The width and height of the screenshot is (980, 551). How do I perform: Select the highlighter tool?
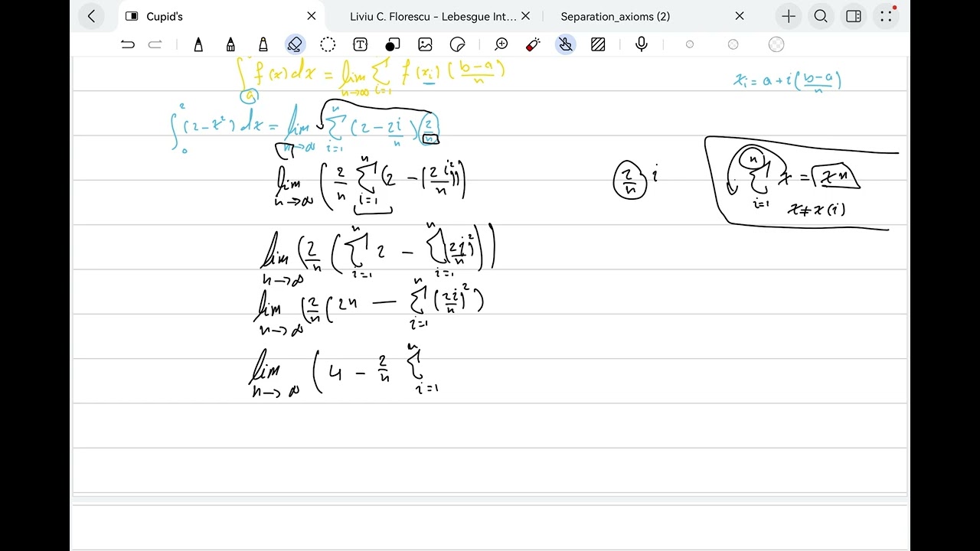tap(263, 44)
